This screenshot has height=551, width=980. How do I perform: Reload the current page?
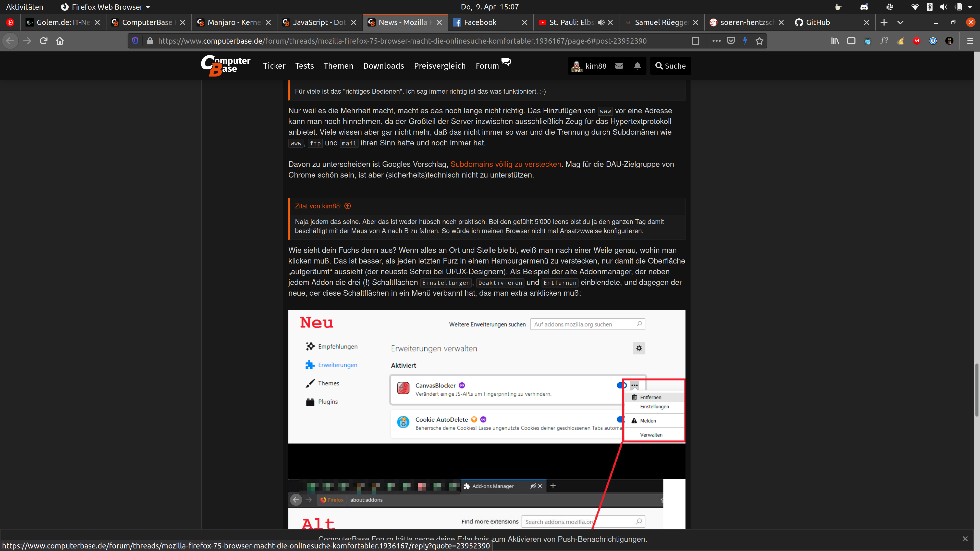[x=43, y=41]
